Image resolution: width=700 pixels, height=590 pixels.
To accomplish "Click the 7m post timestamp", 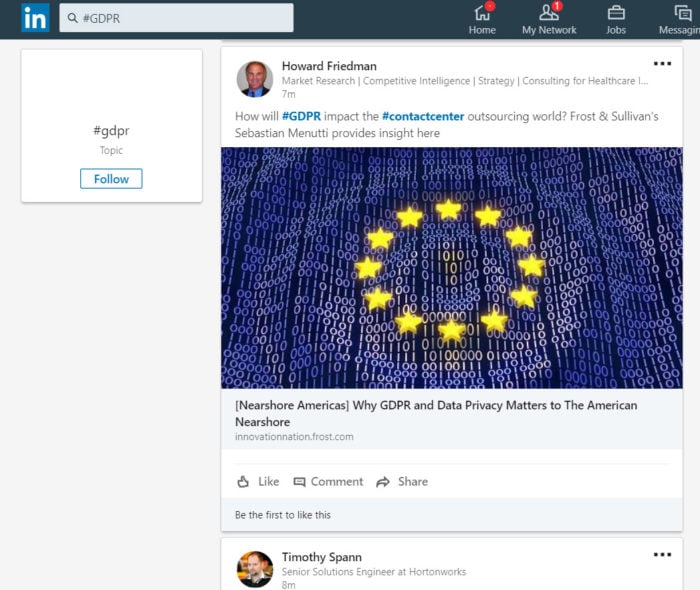I will coord(288,94).
